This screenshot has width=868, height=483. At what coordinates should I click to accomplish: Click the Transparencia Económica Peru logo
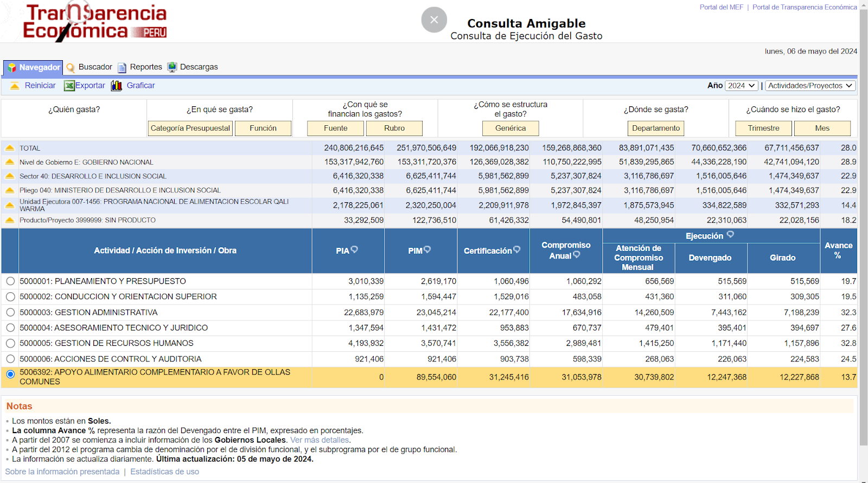tap(95, 21)
